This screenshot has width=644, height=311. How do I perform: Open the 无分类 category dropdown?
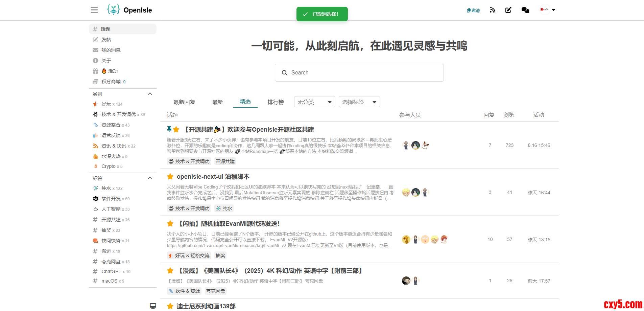314,102
